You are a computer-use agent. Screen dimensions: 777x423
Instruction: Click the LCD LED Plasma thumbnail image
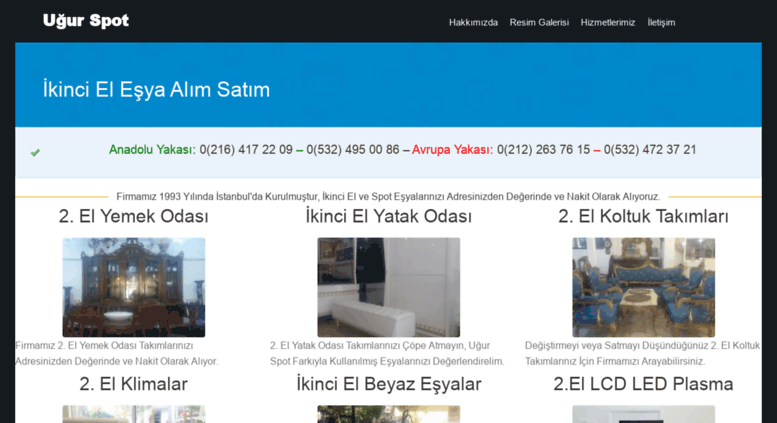(643, 415)
